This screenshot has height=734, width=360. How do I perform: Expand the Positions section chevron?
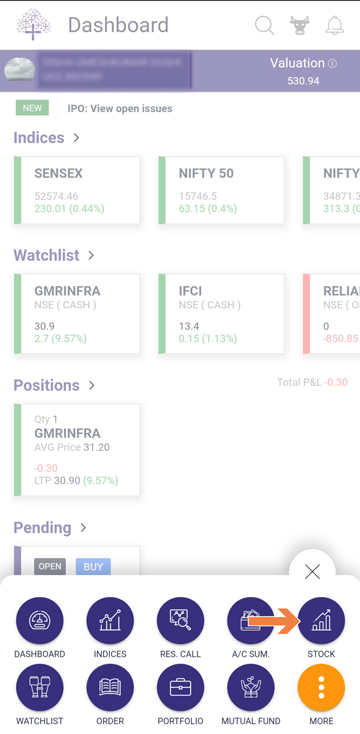[x=92, y=385]
